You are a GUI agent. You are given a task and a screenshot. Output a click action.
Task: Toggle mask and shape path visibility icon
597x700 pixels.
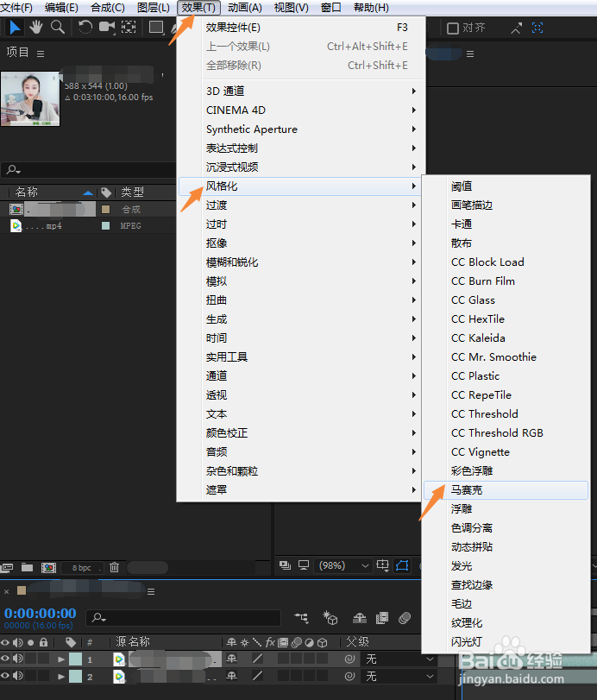[x=402, y=565]
